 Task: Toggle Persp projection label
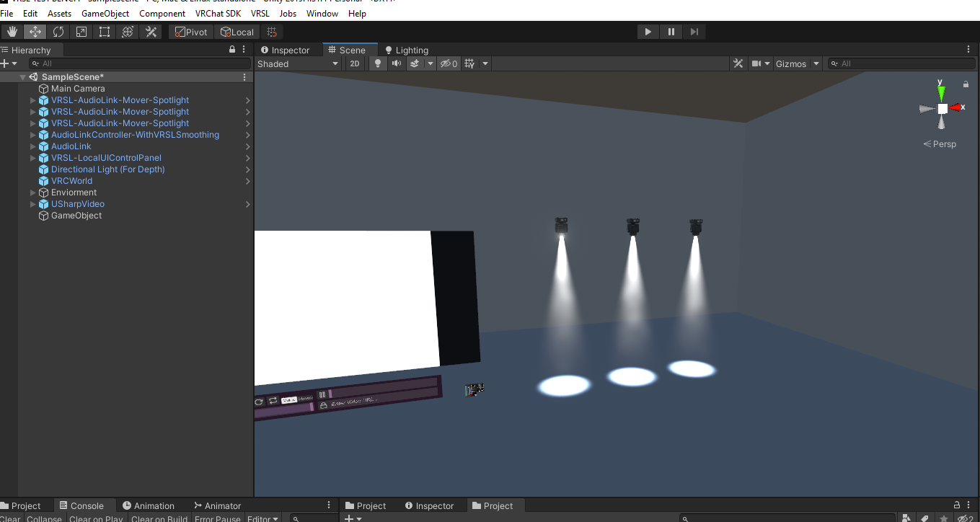tap(940, 144)
